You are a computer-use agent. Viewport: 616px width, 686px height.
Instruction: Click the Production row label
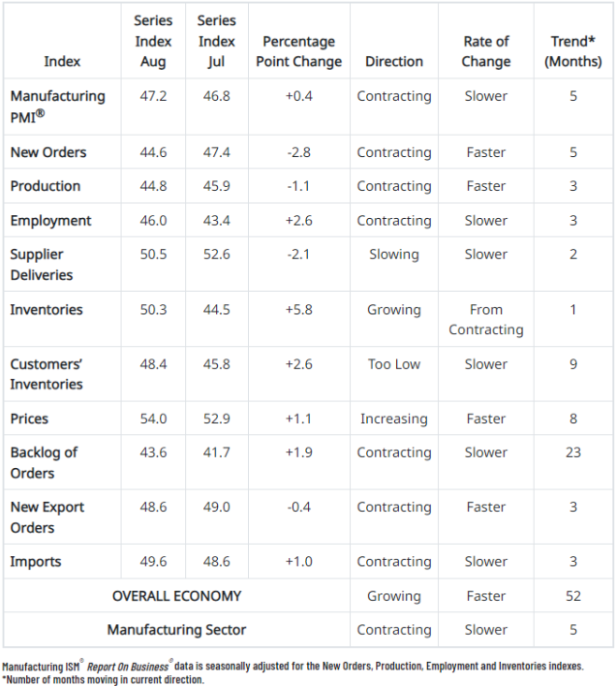[46, 186]
